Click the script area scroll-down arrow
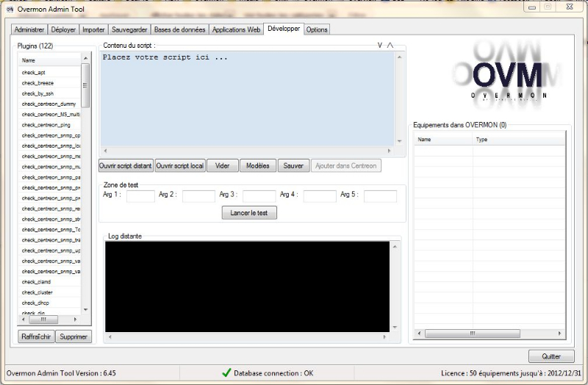The width and height of the screenshot is (588, 385). [399, 141]
